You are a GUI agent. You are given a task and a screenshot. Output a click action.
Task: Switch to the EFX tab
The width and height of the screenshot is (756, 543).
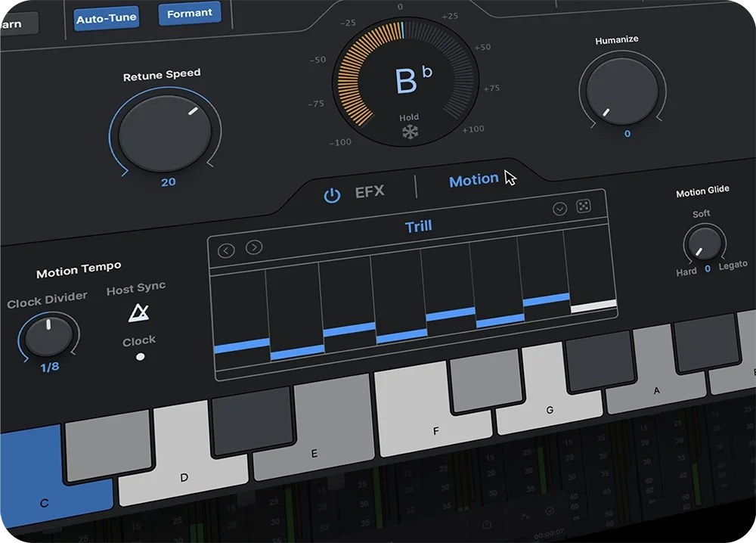(x=370, y=192)
